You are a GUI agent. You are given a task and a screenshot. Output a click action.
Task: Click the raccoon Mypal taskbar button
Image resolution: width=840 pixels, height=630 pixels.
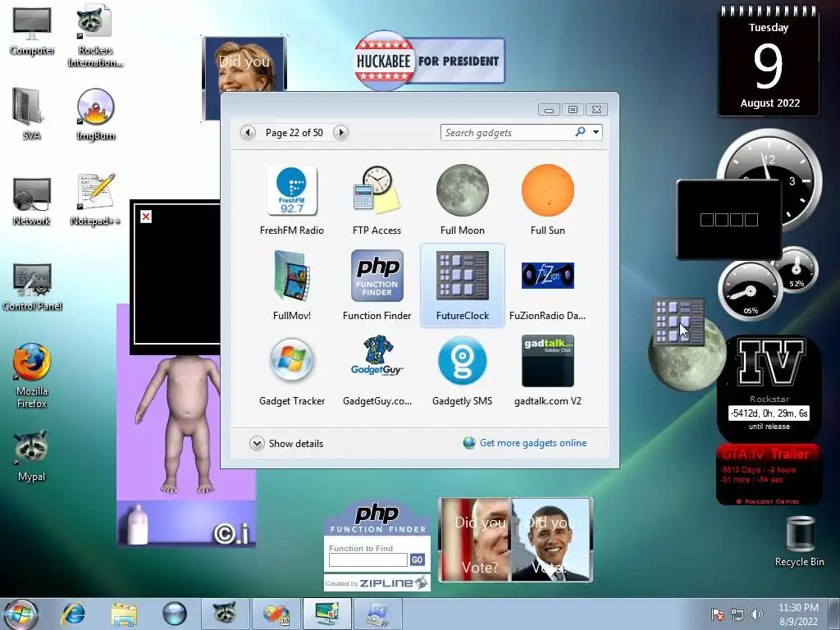point(225,614)
